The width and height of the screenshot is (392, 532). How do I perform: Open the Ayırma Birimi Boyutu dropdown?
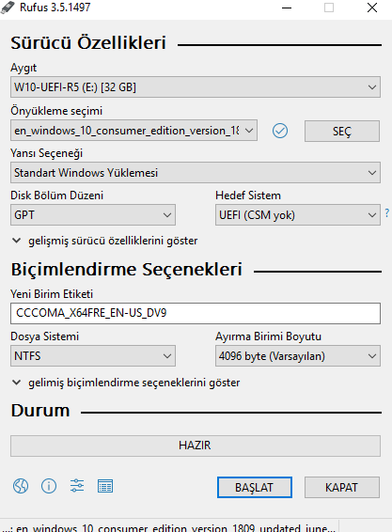(x=298, y=356)
